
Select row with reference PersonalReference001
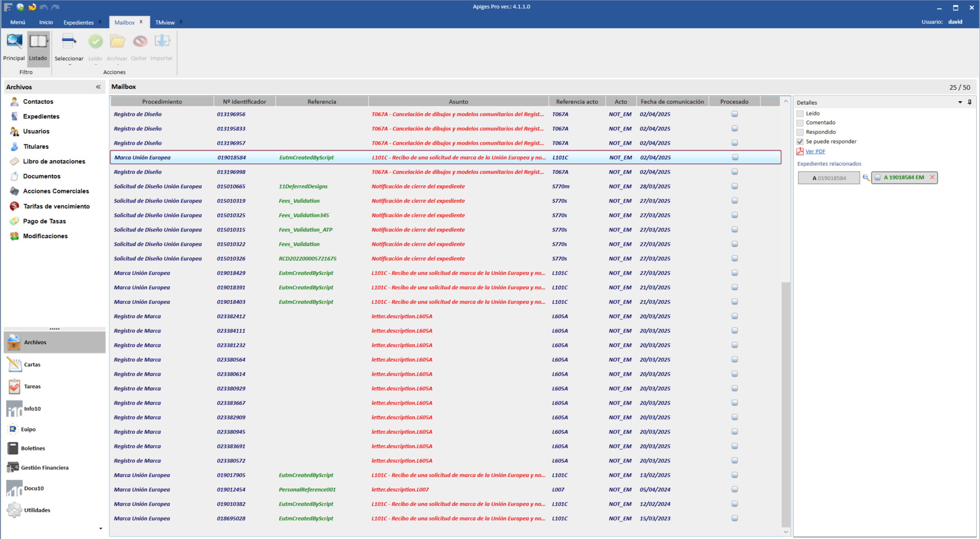click(446, 489)
